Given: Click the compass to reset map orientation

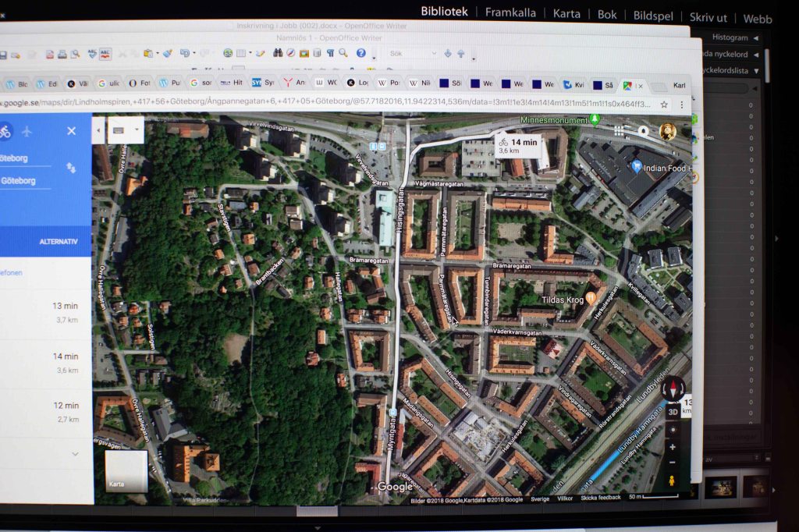Looking at the screenshot, I should [x=672, y=388].
